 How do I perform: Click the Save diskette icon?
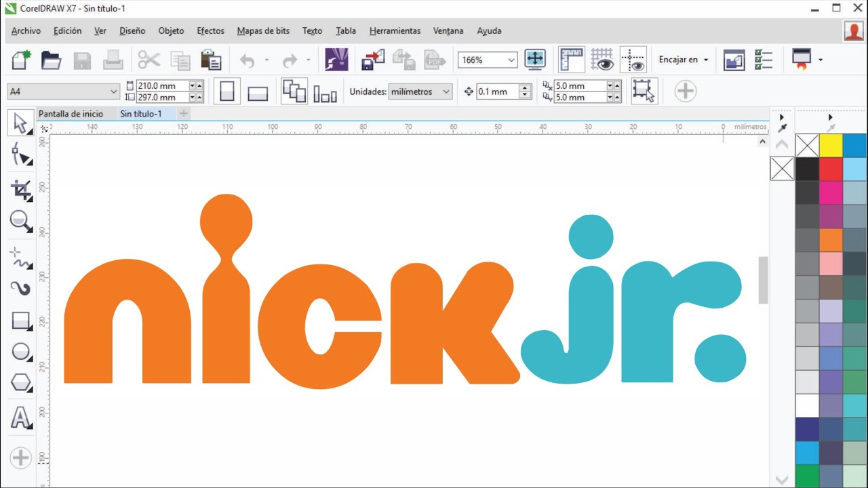82,60
